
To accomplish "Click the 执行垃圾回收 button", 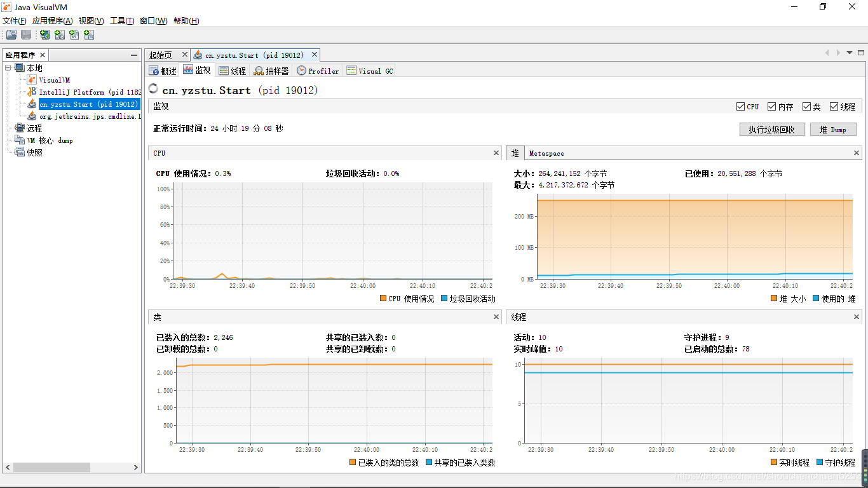I will point(772,130).
